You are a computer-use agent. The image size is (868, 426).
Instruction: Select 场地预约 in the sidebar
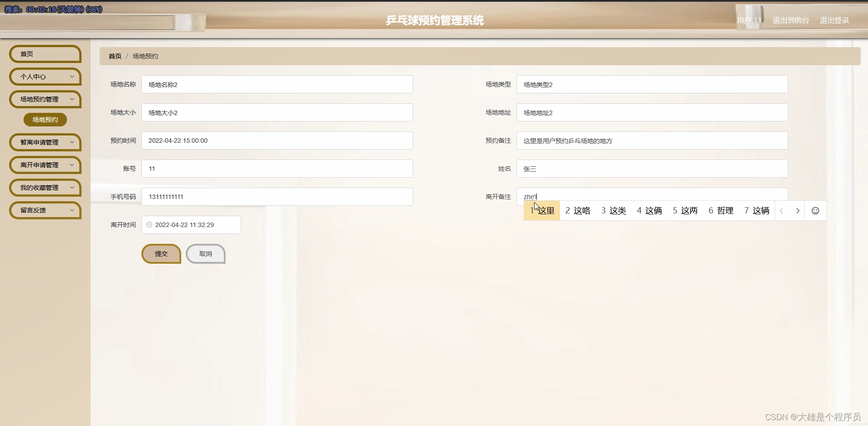pyautogui.click(x=45, y=120)
